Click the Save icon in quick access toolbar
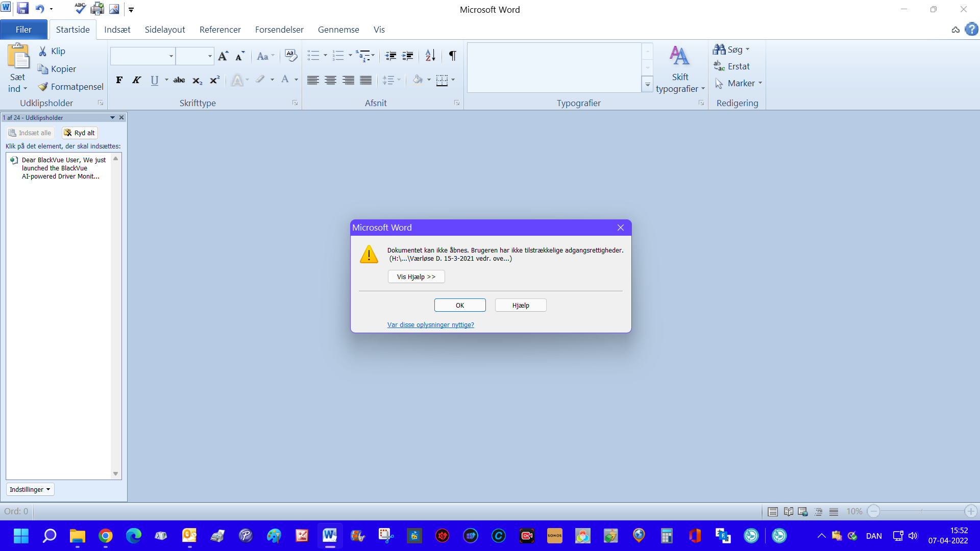 click(22, 9)
